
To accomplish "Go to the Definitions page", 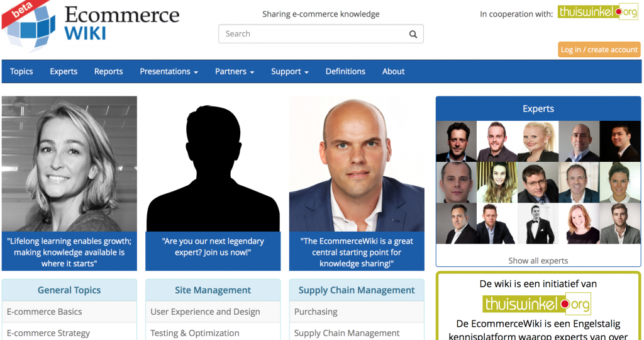I will point(345,72).
